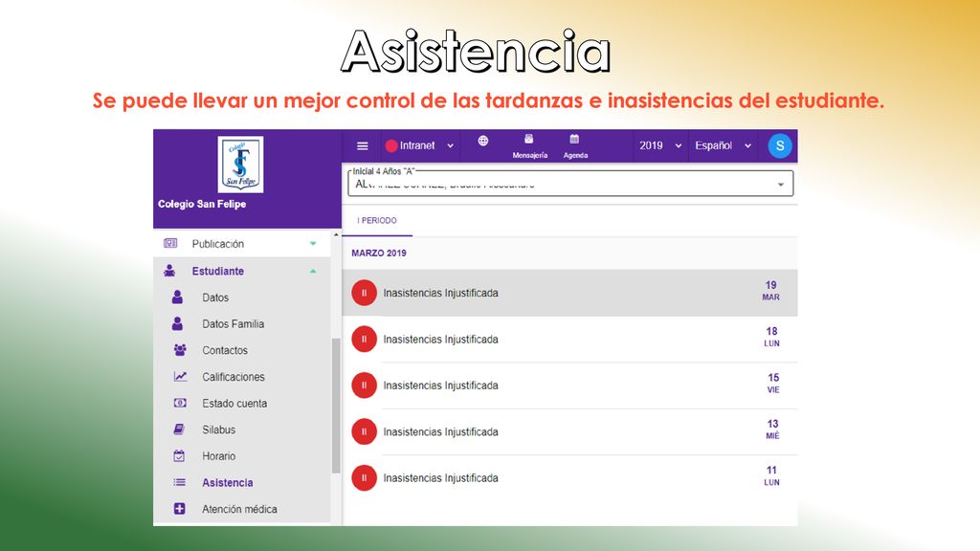
Task: Click the red Intranet status dot
Action: pyautogui.click(x=391, y=146)
